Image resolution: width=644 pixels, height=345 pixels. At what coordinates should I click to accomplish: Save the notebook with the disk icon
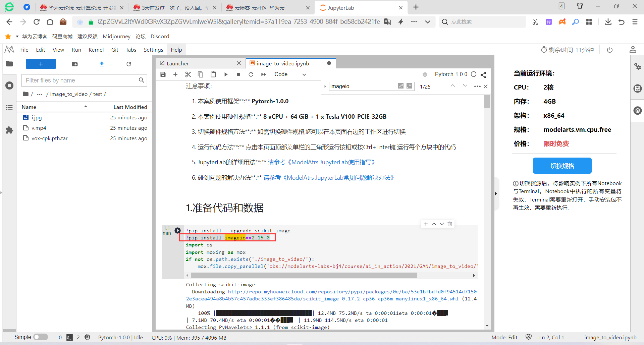pos(163,74)
